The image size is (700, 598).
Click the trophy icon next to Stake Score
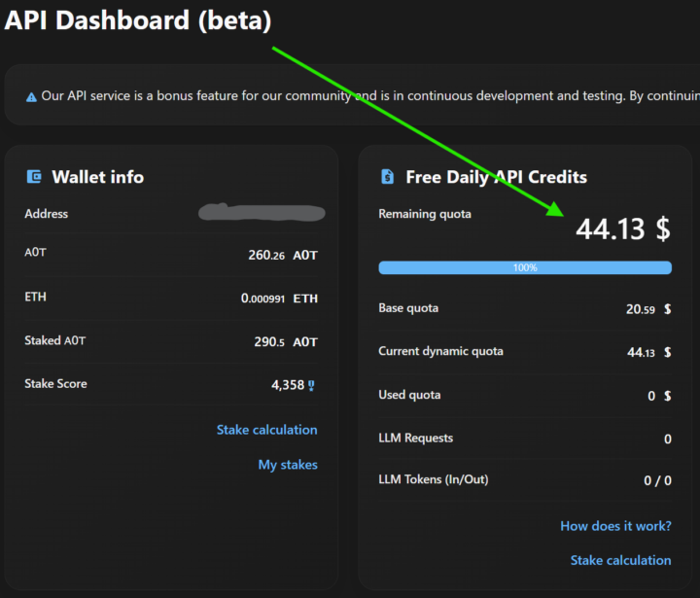click(311, 385)
